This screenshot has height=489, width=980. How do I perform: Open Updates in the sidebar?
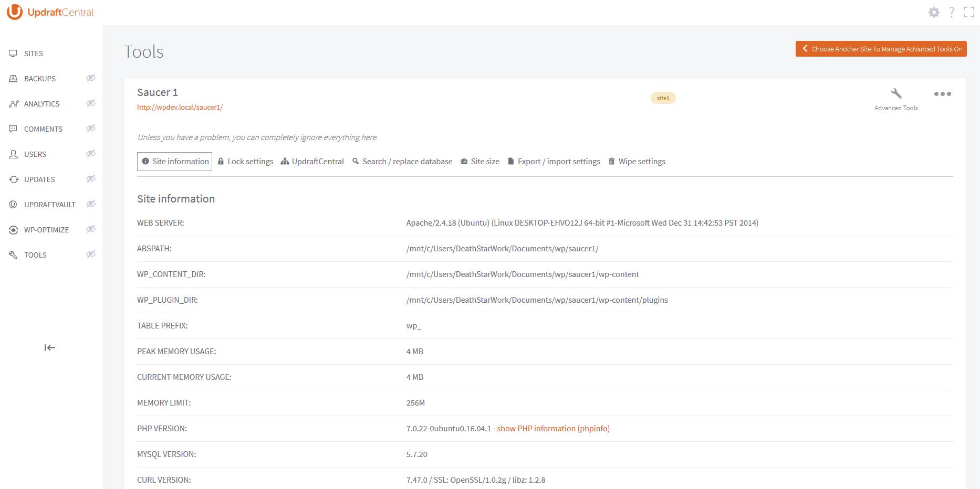click(39, 179)
